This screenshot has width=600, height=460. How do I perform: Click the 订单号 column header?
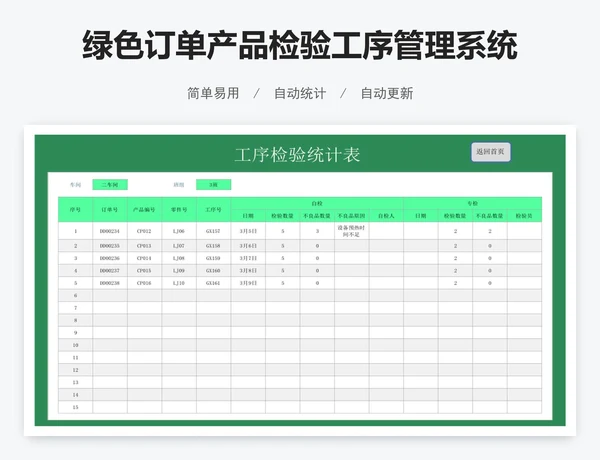click(x=110, y=210)
